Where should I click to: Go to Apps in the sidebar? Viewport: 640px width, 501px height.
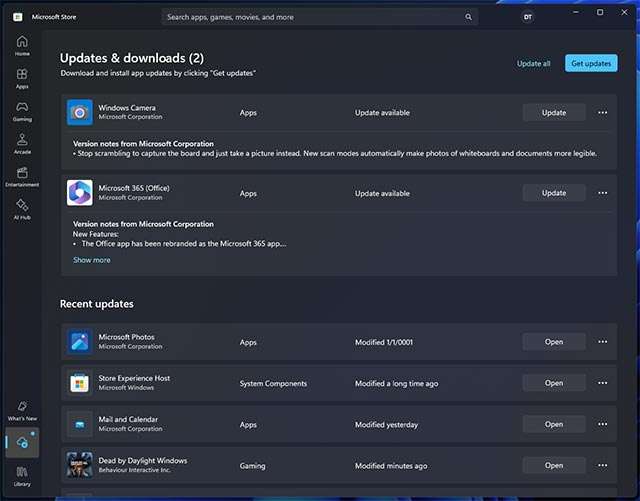(22, 75)
